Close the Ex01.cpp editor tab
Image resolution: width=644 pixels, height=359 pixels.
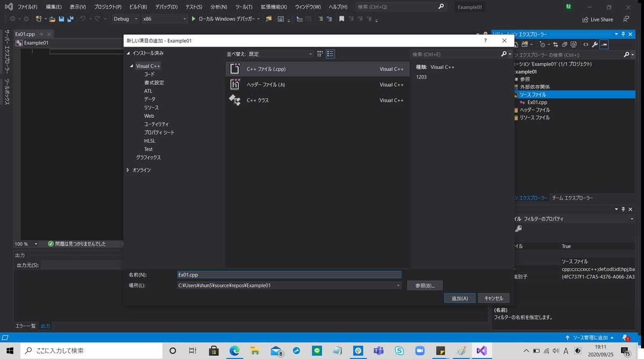coord(50,34)
